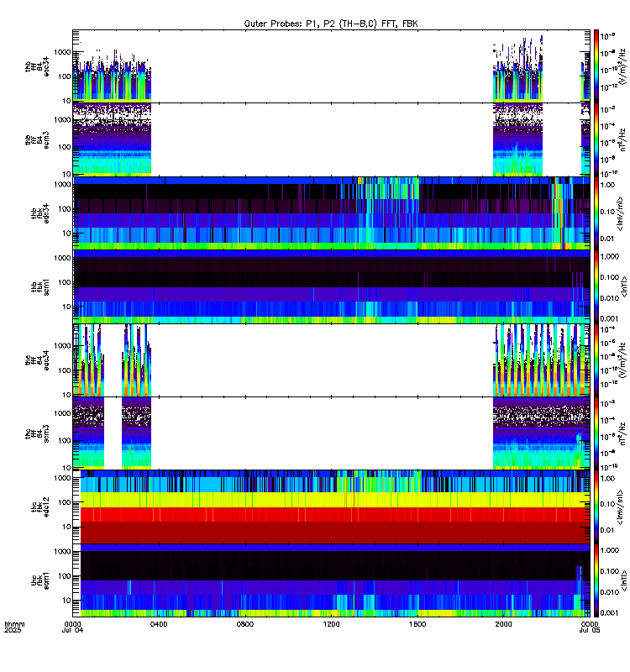Click the 'thb fff 64 scm3' y-axis label

tap(37, 139)
